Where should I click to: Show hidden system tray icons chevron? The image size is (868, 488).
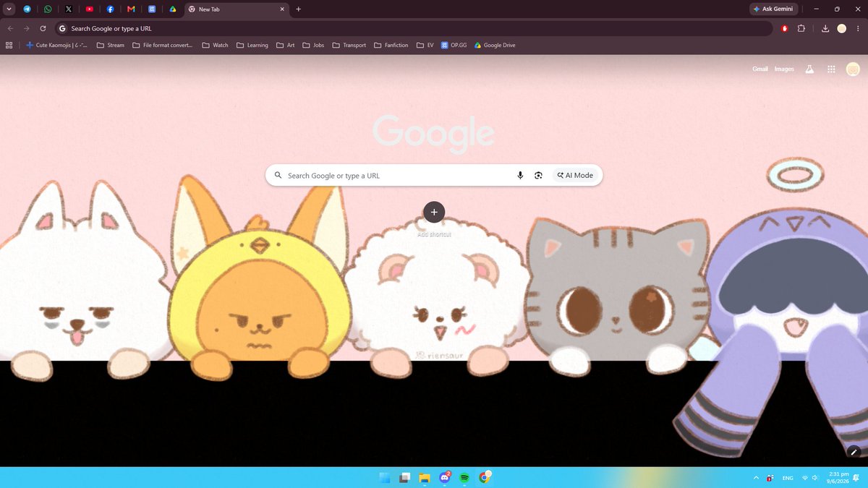tap(757, 478)
